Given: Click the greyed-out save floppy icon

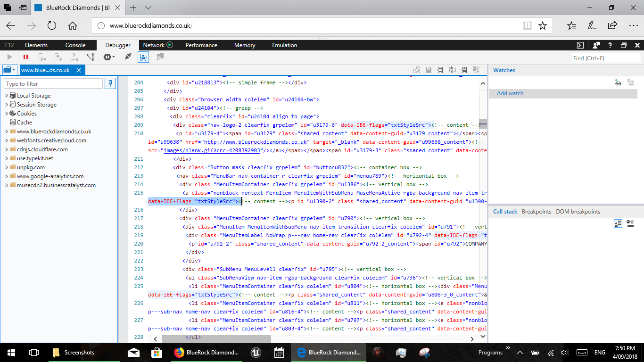Looking at the screenshot, I should [429, 70].
